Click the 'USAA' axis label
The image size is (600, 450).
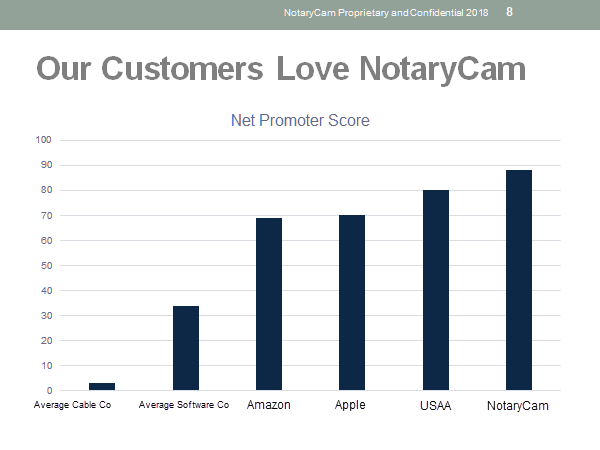[x=435, y=406]
